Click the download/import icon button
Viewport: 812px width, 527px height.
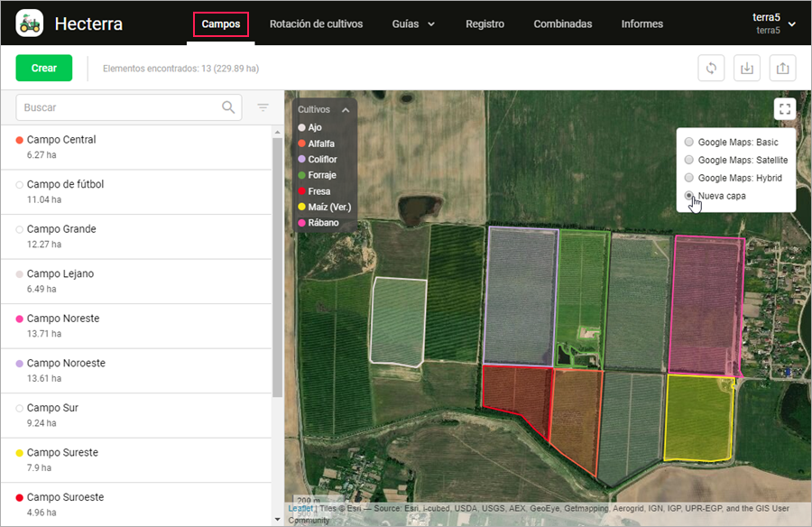click(x=746, y=69)
